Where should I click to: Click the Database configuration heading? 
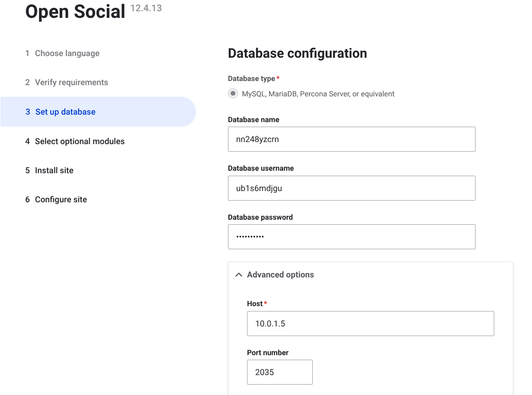(297, 54)
